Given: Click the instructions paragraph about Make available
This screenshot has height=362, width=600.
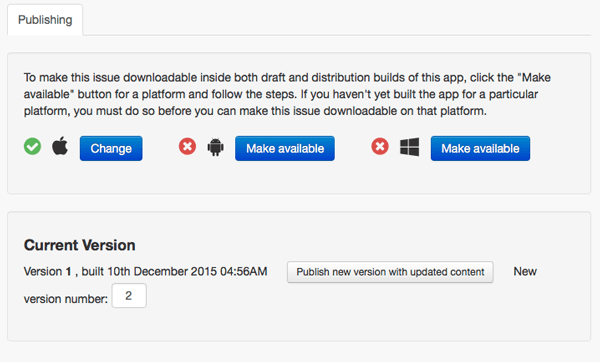Looking at the screenshot, I should pos(287,94).
